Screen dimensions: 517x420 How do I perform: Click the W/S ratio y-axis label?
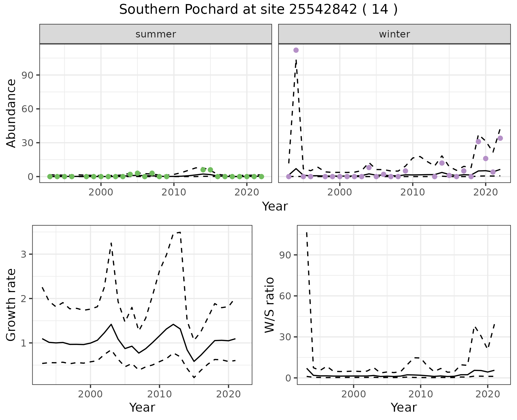coord(270,305)
